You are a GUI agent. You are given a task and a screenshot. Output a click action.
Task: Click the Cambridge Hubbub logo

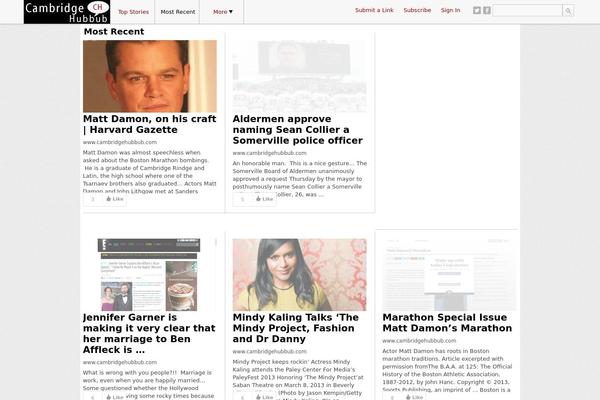point(67,12)
